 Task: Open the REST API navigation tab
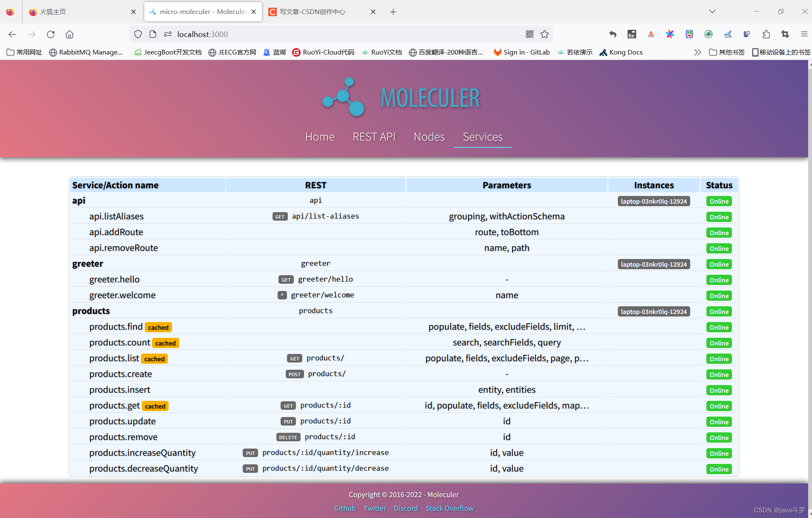[x=374, y=137]
